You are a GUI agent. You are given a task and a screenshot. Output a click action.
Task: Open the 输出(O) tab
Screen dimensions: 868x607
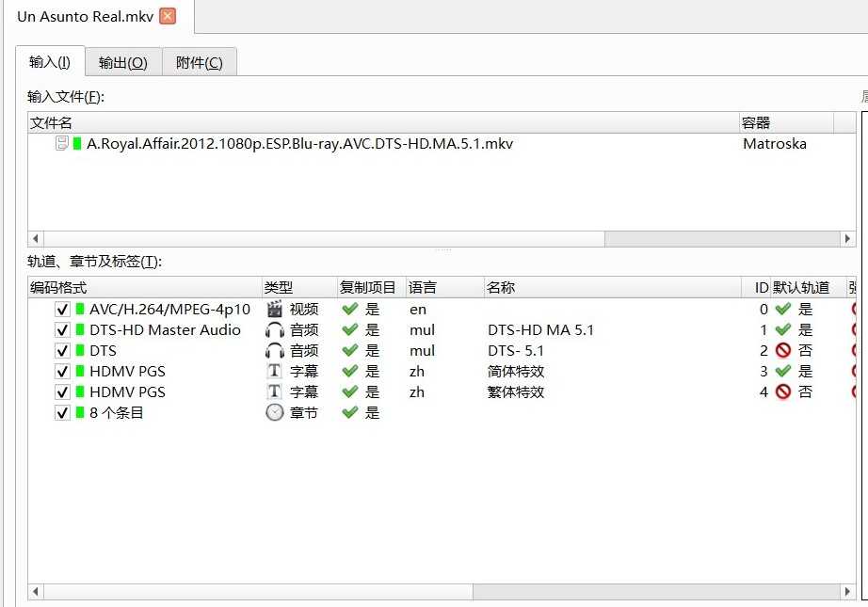(x=123, y=62)
